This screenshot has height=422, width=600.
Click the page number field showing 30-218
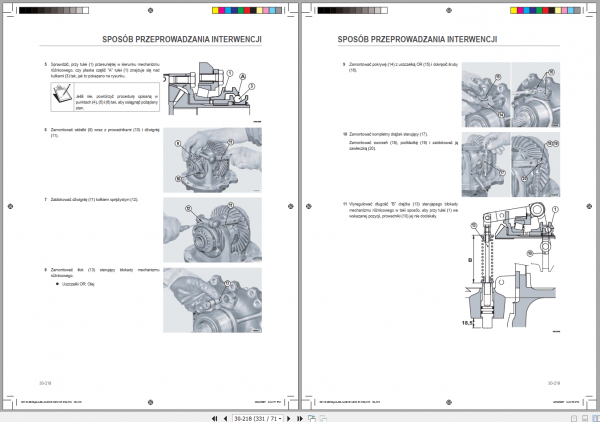coord(258,419)
